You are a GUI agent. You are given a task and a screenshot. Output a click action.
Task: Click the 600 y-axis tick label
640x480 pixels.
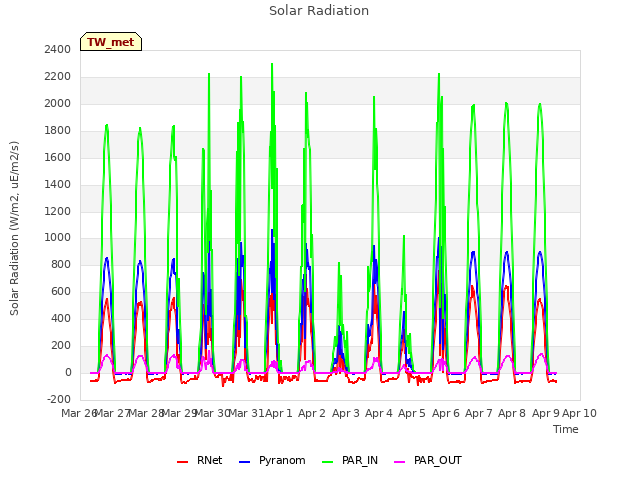point(61,291)
